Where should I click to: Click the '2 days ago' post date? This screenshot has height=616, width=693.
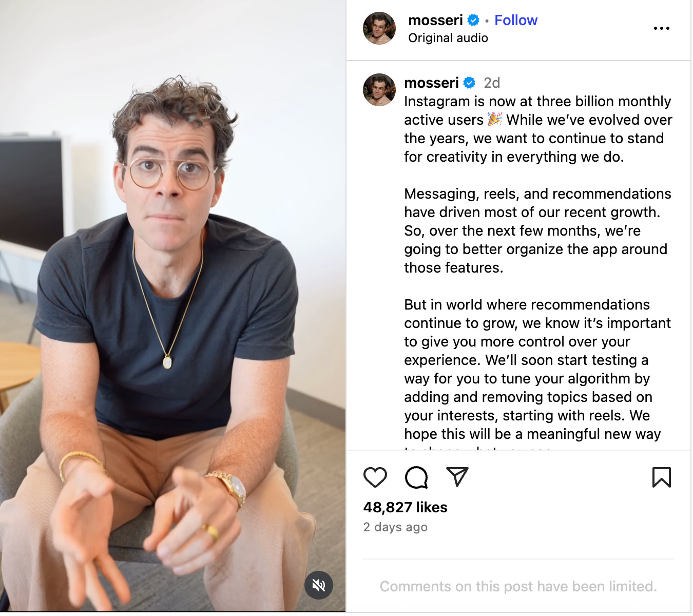click(395, 527)
